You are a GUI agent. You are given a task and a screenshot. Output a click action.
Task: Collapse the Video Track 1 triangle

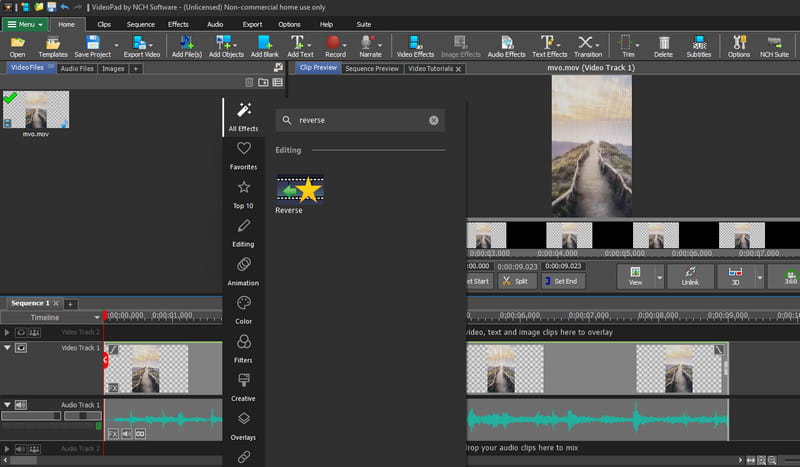pyautogui.click(x=8, y=348)
